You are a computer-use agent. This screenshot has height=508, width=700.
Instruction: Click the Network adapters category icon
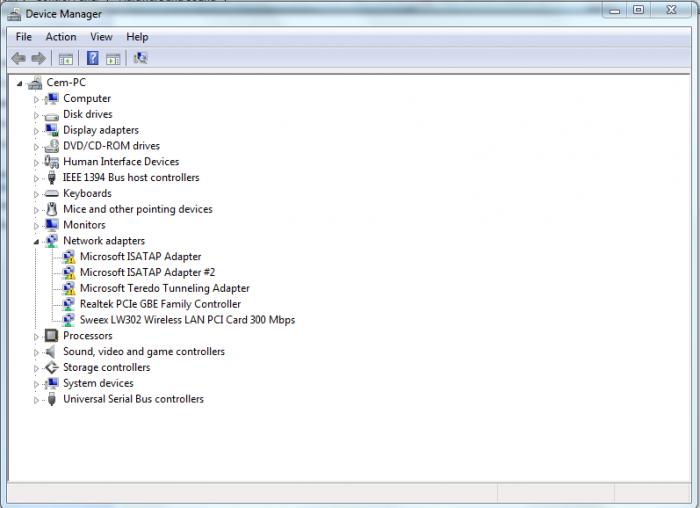pyautogui.click(x=52, y=241)
